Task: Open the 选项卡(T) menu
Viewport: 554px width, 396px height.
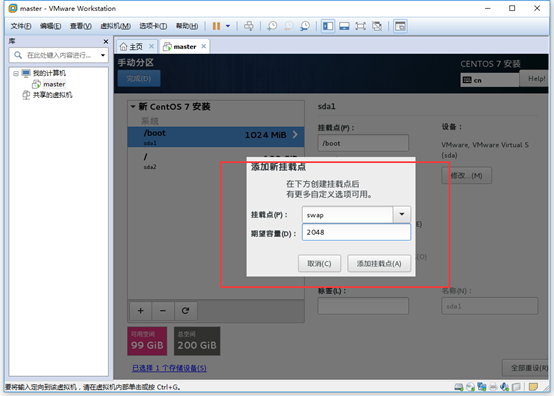Action: [153, 26]
